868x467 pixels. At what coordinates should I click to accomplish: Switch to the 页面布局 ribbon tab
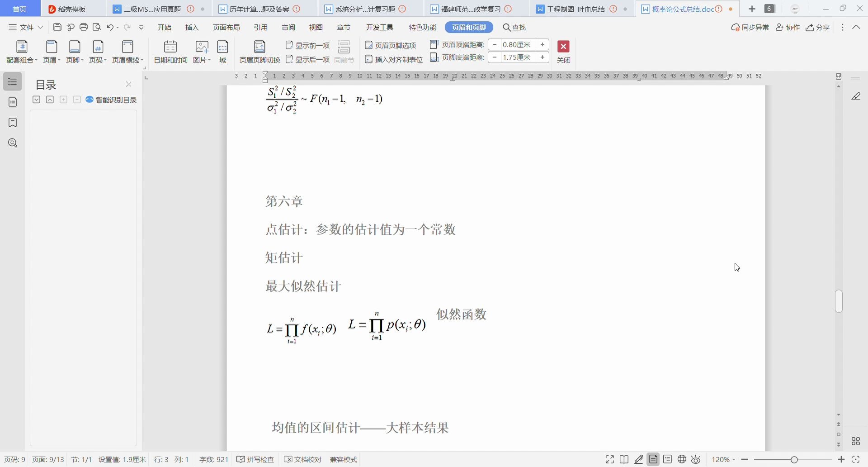[226, 28]
